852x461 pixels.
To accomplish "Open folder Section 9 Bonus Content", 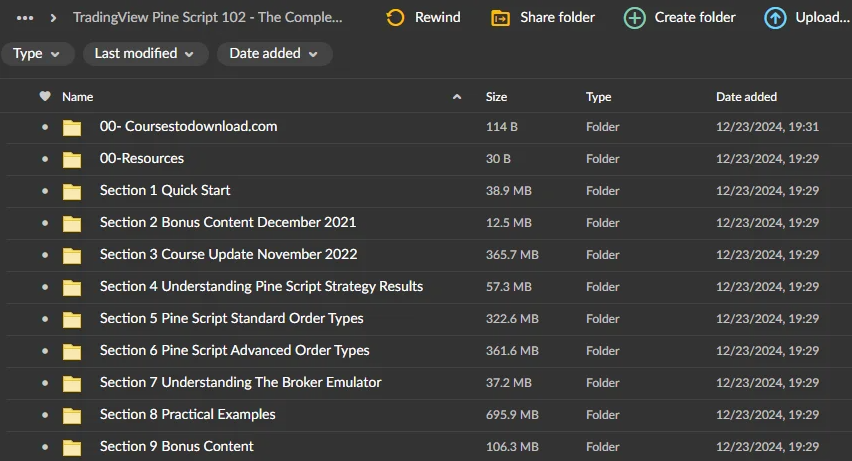I will (x=177, y=446).
